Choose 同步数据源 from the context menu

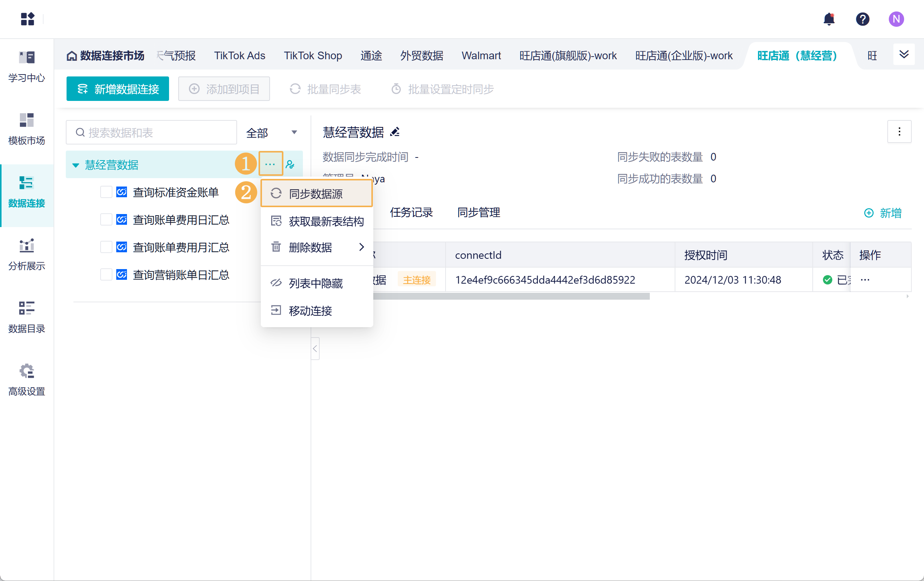316,194
